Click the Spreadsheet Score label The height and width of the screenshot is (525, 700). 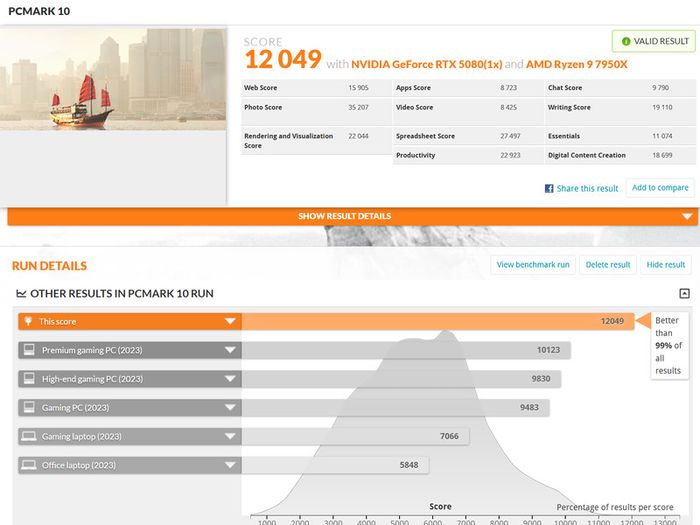pos(425,136)
